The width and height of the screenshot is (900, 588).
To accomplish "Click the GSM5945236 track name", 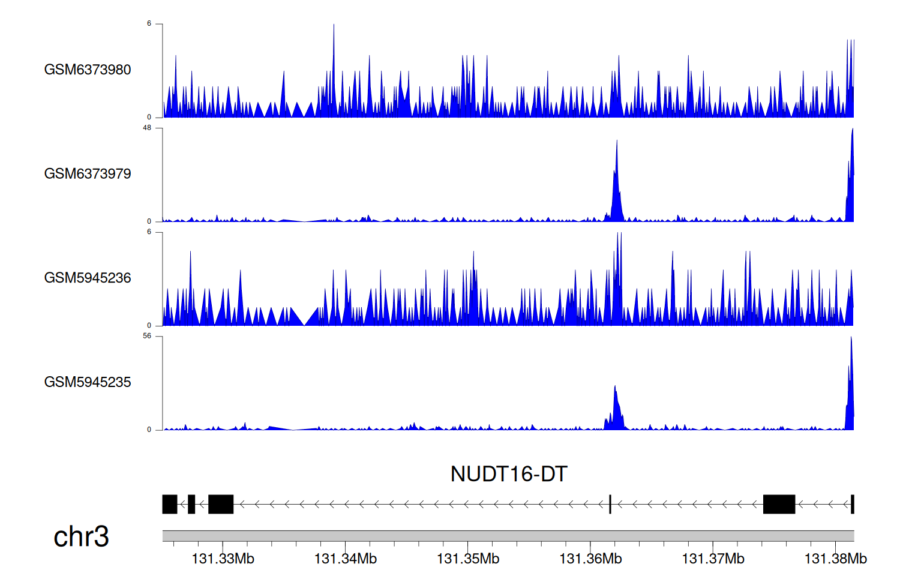I will click(88, 278).
